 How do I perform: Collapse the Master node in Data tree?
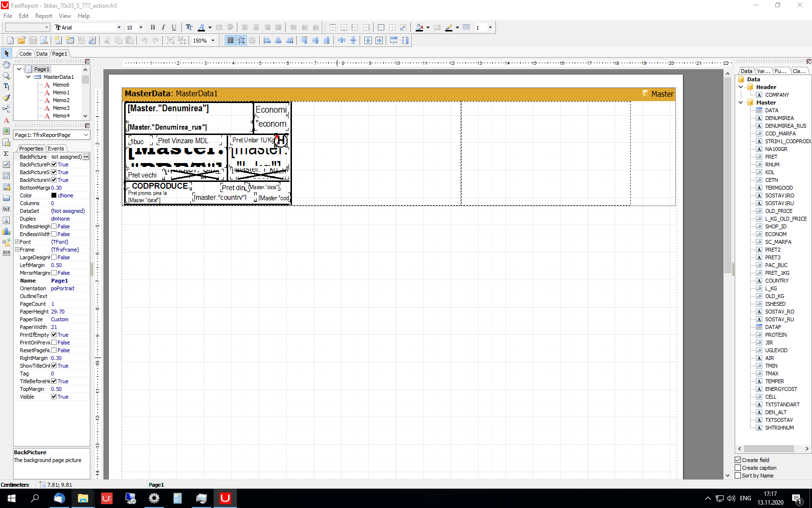(741, 103)
